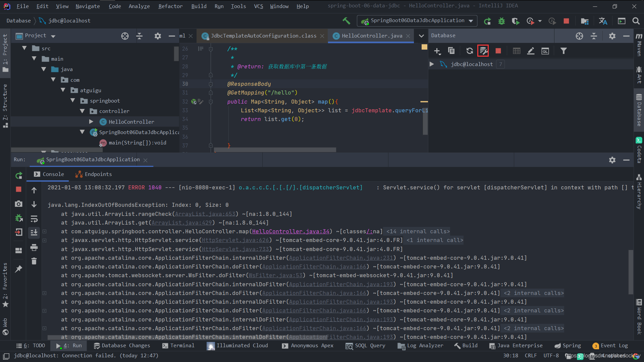Click the red Stop button in main toolbar
644x362 pixels.
pos(566,21)
